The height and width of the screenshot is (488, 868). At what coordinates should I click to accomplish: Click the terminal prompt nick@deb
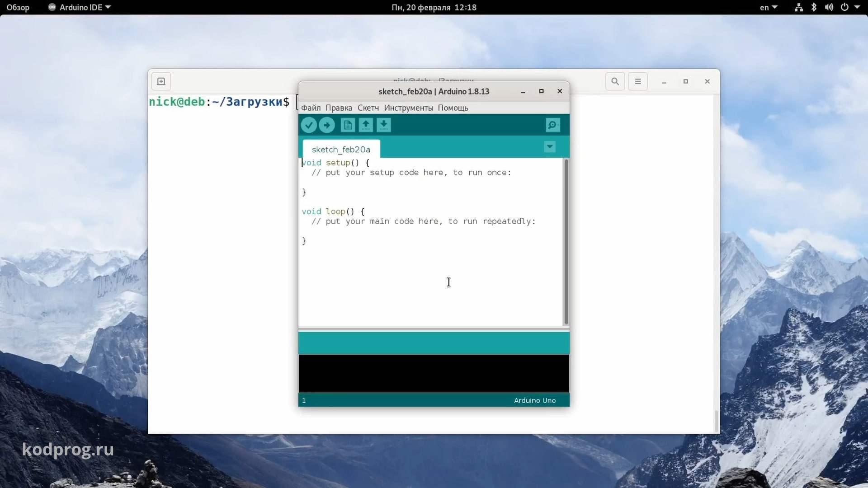pos(177,102)
